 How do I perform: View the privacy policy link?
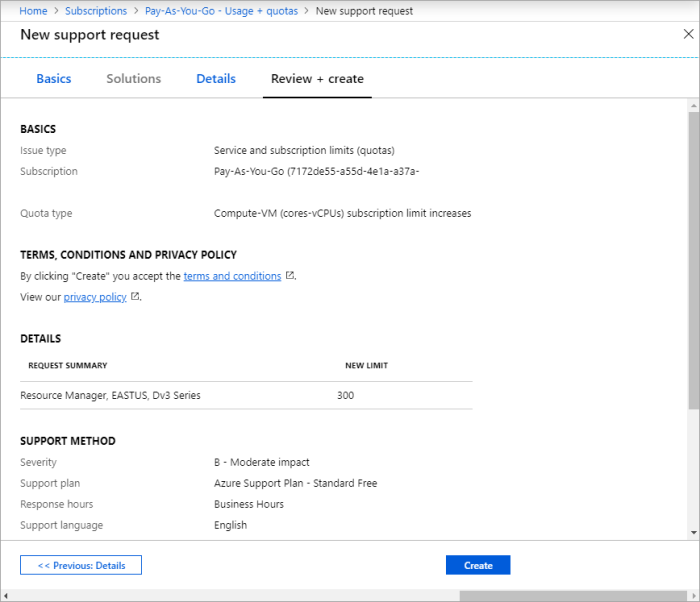[95, 297]
